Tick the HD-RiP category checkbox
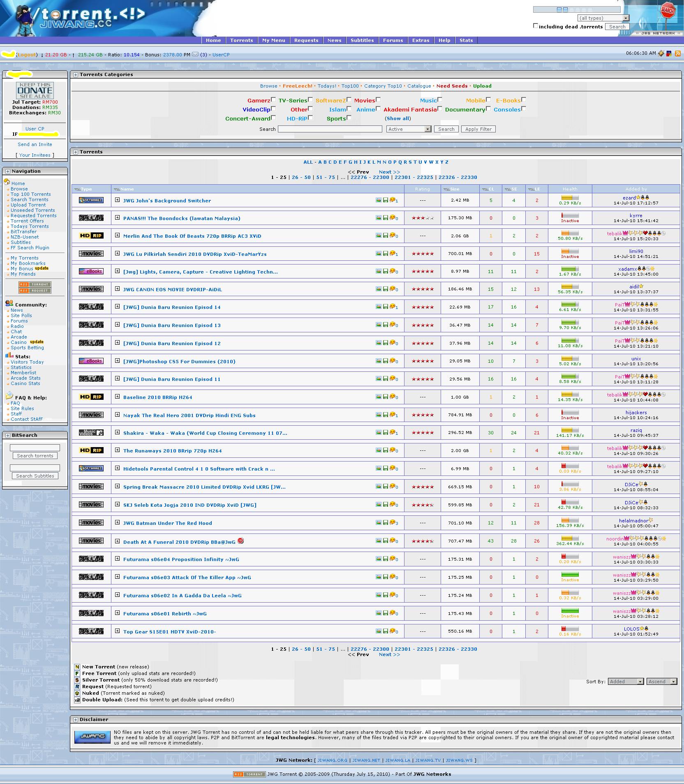 (x=311, y=118)
